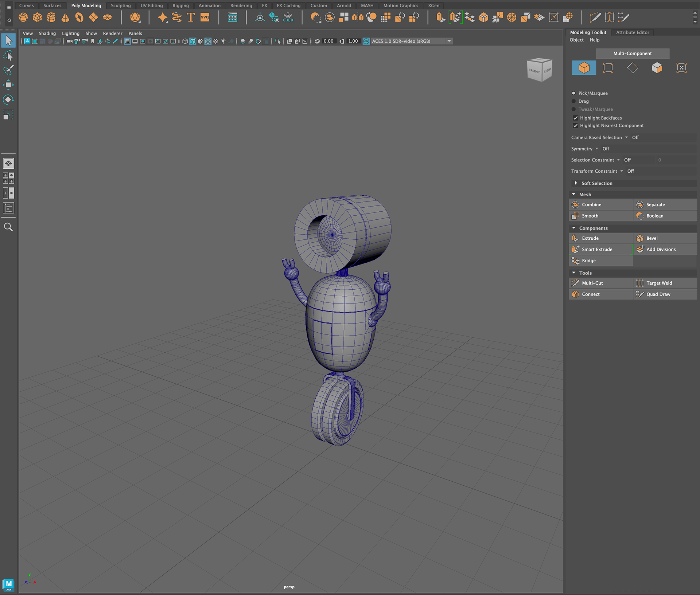700x595 pixels.
Task: Click the polygon cube shelf icon
Action: (37, 17)
